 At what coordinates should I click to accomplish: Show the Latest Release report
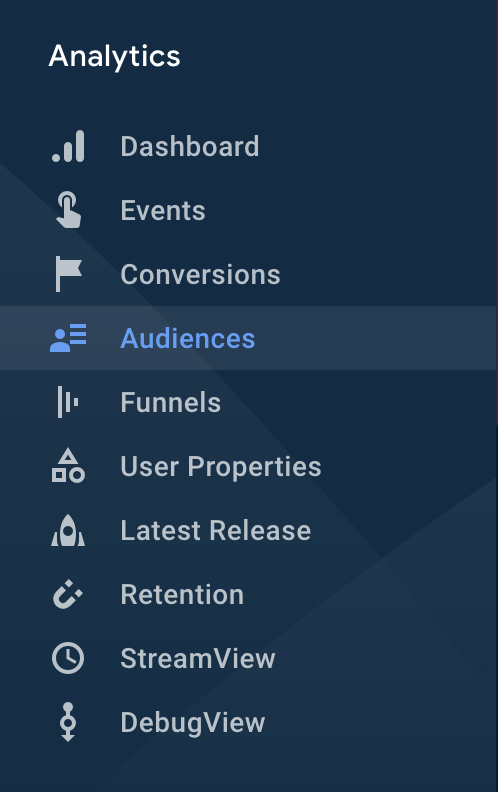pyautogui.click(x=216, y=530)
